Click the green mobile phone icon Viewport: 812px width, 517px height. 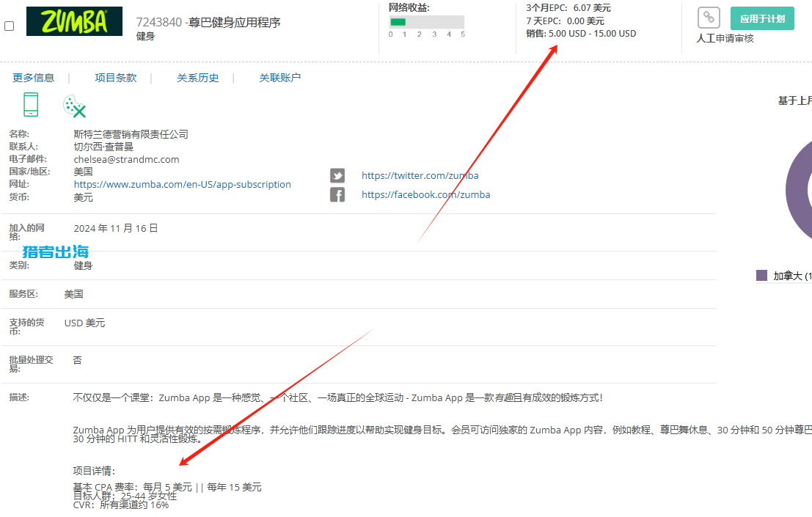pyautogui.click(x=31, y=105)
